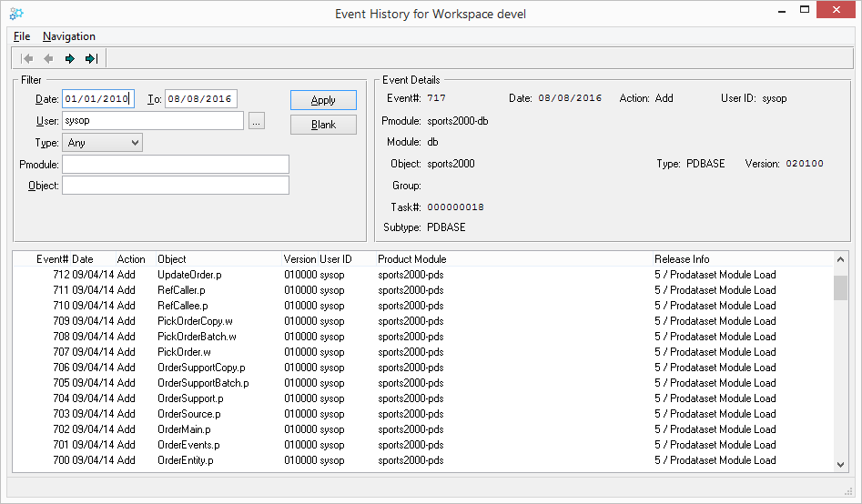Select event row 701 OrderEvents.p
This screenshot has height=504, width=862.
422,445
